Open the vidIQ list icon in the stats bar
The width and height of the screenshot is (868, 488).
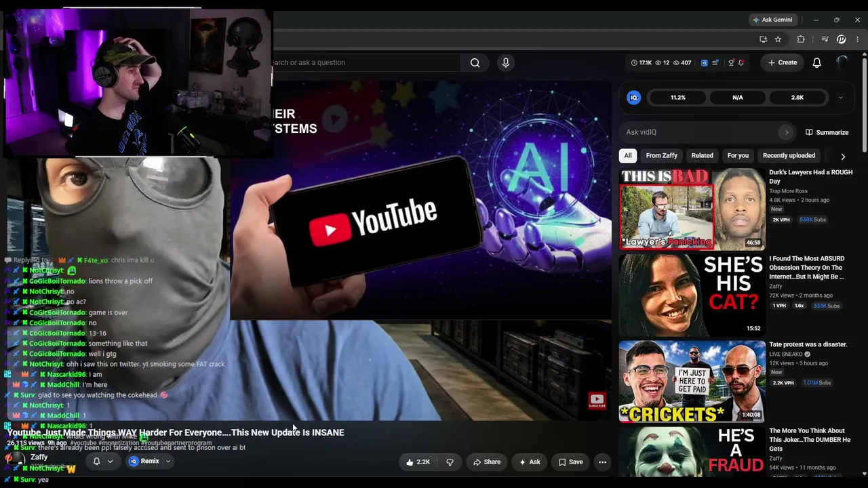click(x=715, y=62)
